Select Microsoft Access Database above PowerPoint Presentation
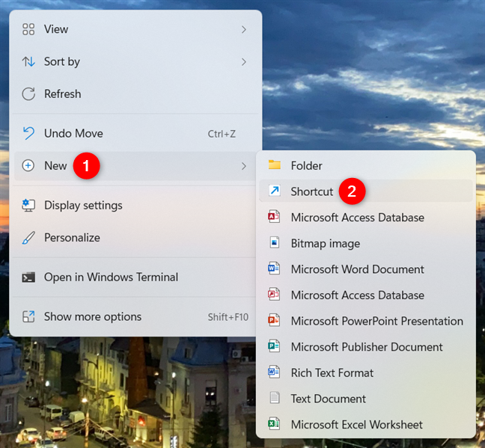Image resolution: width=485 pixels, height=448 pixels. [365, 295]
